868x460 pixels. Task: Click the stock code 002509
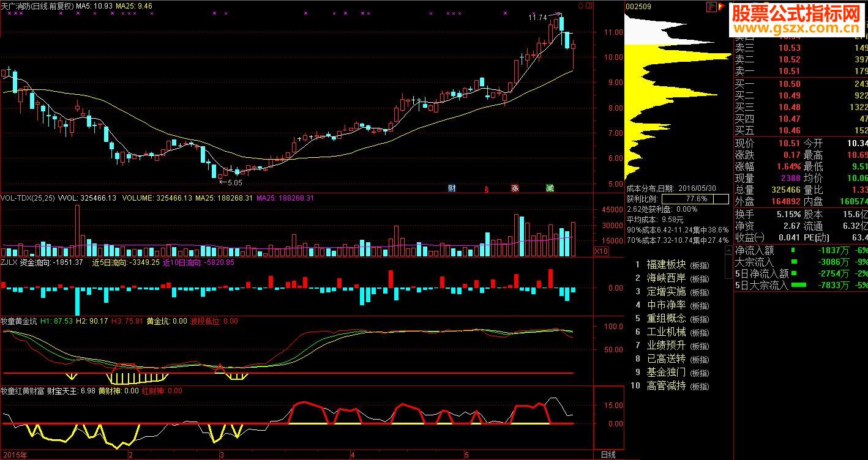click(x=638, y=7)
